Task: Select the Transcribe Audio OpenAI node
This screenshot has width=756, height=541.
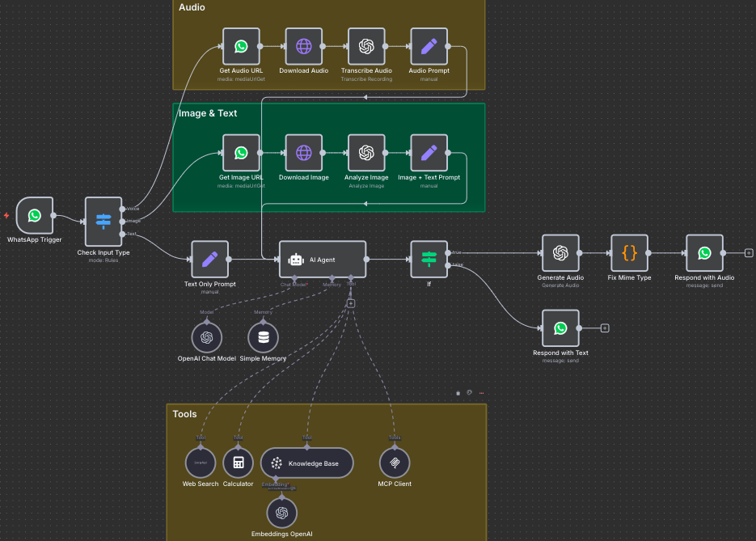Action: coord(366,47)
